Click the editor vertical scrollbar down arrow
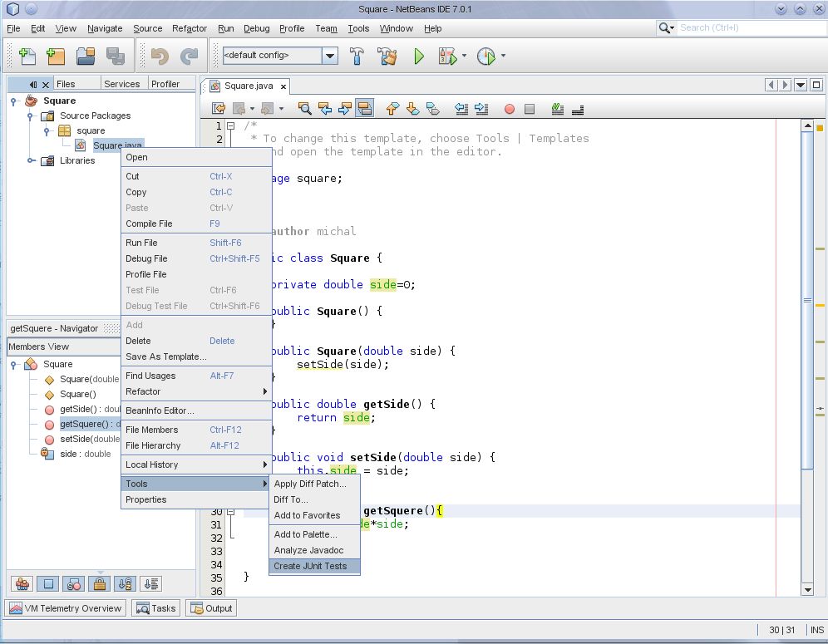This screenshot has height=644, width=828. click(807, 590)
